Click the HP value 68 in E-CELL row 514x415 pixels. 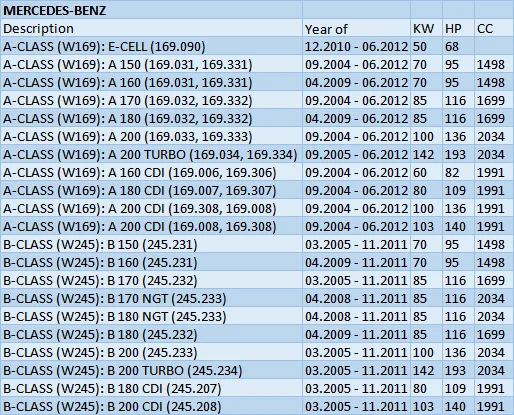click(458, 46)
